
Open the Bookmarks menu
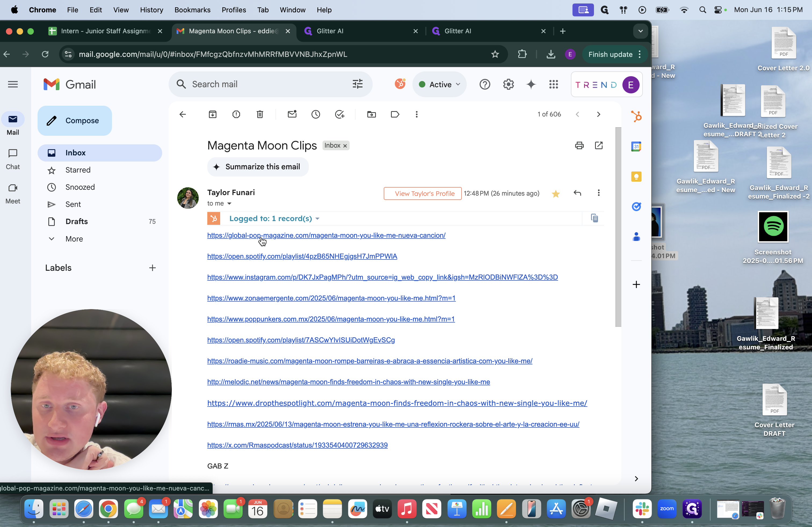193,10
